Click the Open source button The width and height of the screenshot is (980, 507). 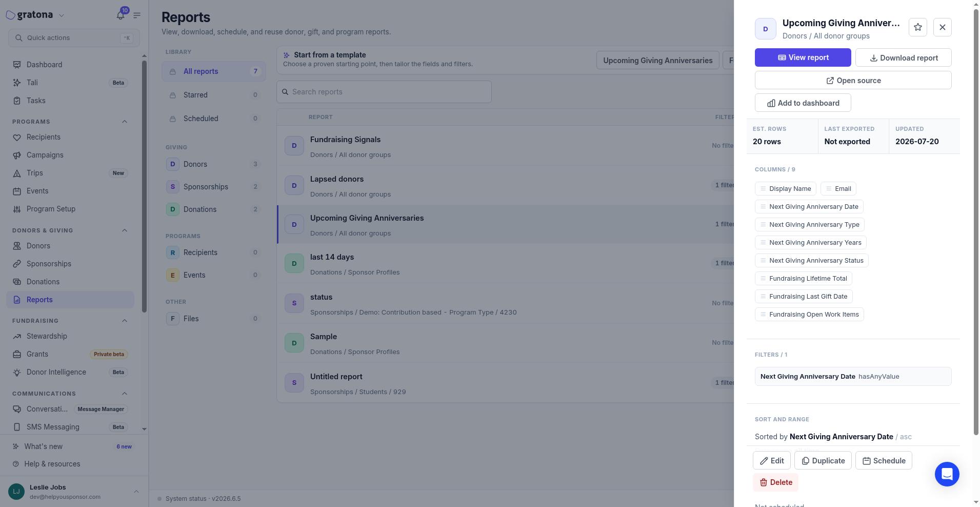pyautogui.click(x=853, y=80)
